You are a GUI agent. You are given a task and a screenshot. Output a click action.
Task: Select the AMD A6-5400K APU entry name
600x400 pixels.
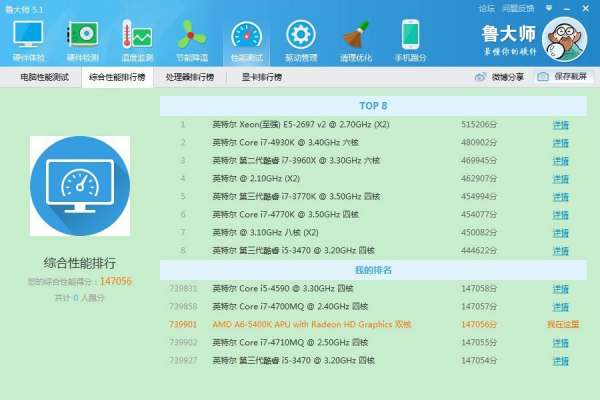pos(312,324)
